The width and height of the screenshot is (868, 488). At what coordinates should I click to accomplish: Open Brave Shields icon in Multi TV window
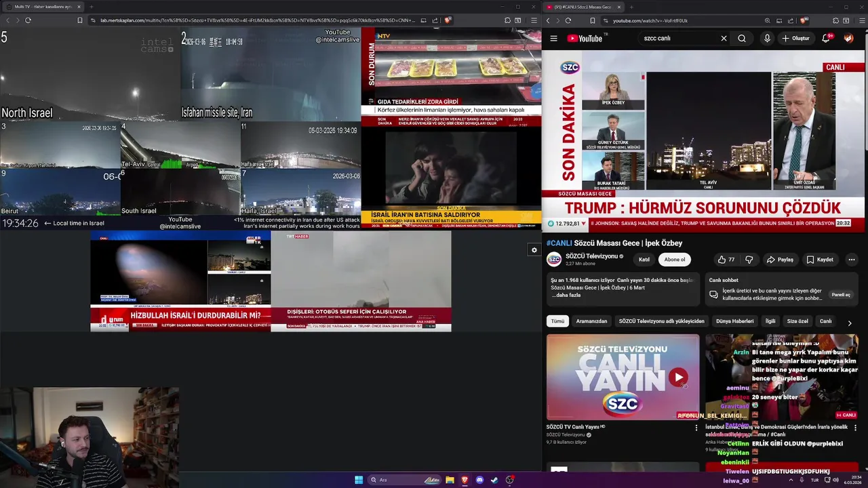coord(448,20)
